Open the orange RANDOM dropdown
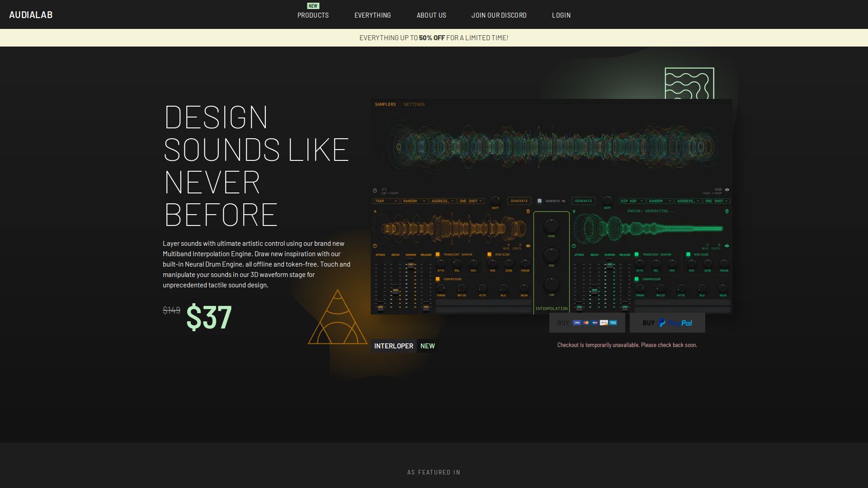The image size is (868, 488). 414,201
